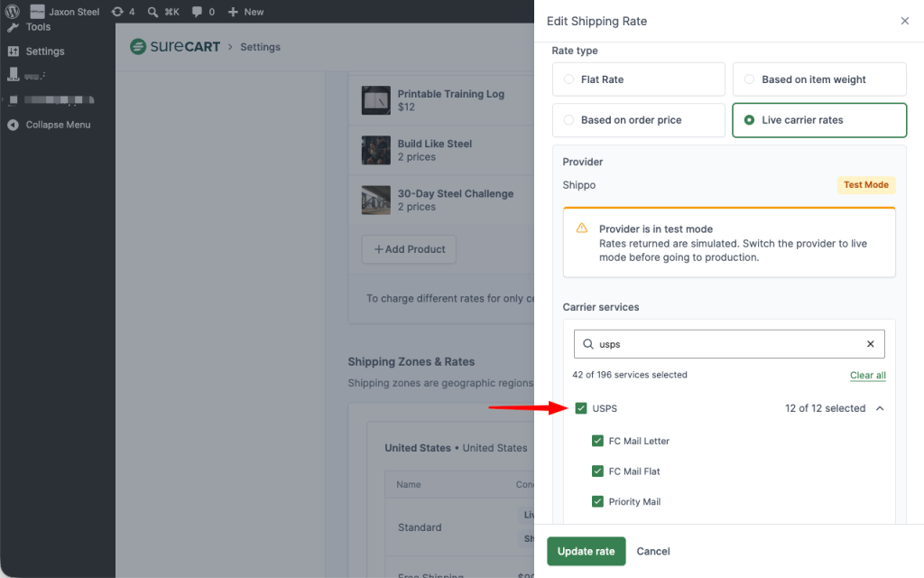Select the 30-Day Steel Challenge product name

pos(456,193)
